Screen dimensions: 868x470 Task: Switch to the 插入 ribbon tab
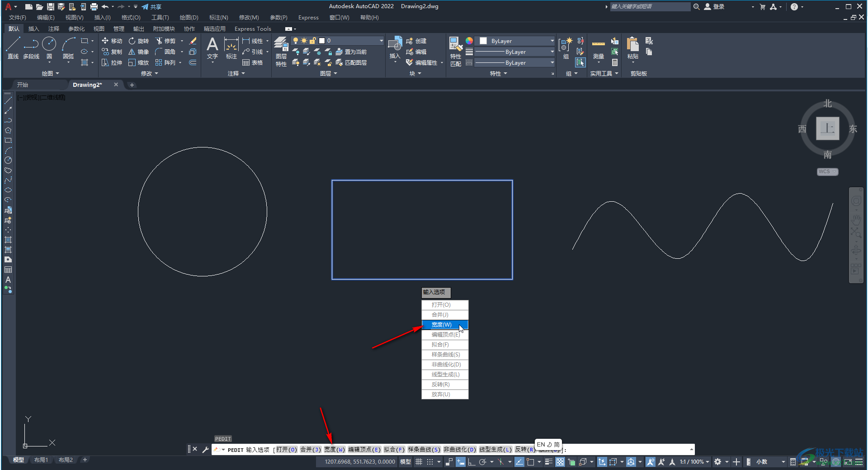pos(33,28)
